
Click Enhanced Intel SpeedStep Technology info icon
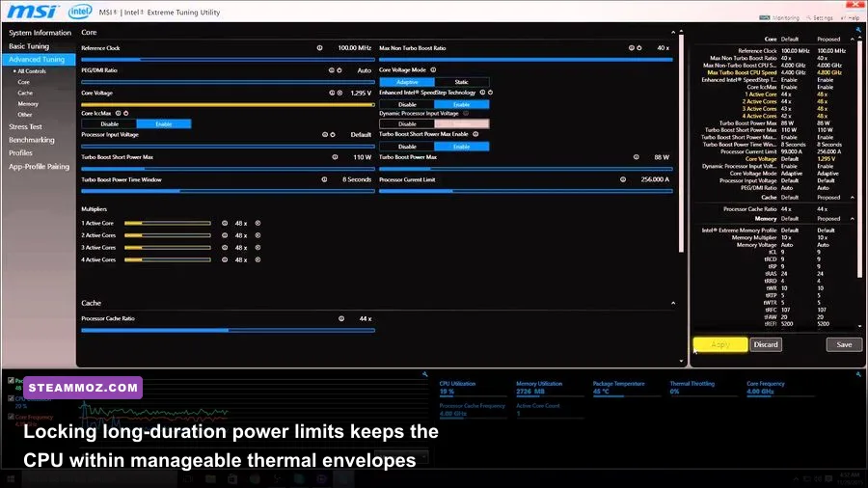click(x=483, y=93)
